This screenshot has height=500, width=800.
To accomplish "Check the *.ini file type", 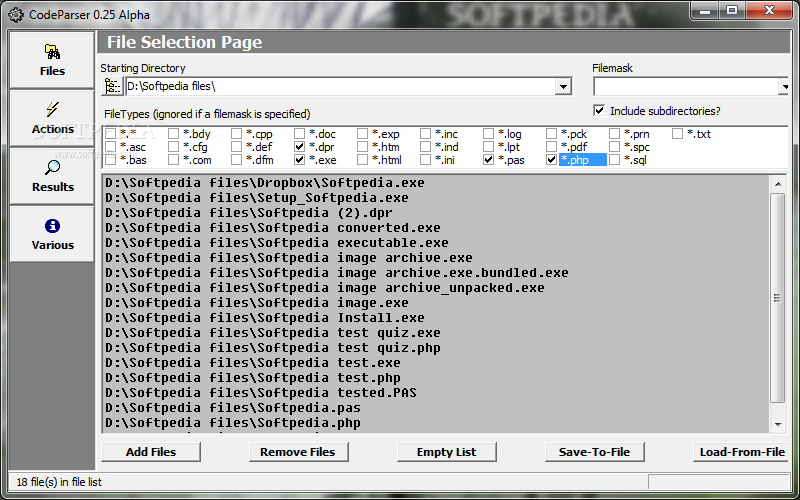I will (426, 160).
